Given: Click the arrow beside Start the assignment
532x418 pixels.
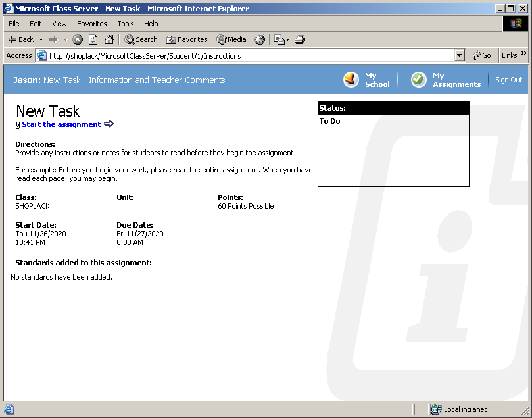Looking at the screenshot, I should click(109, 124).
